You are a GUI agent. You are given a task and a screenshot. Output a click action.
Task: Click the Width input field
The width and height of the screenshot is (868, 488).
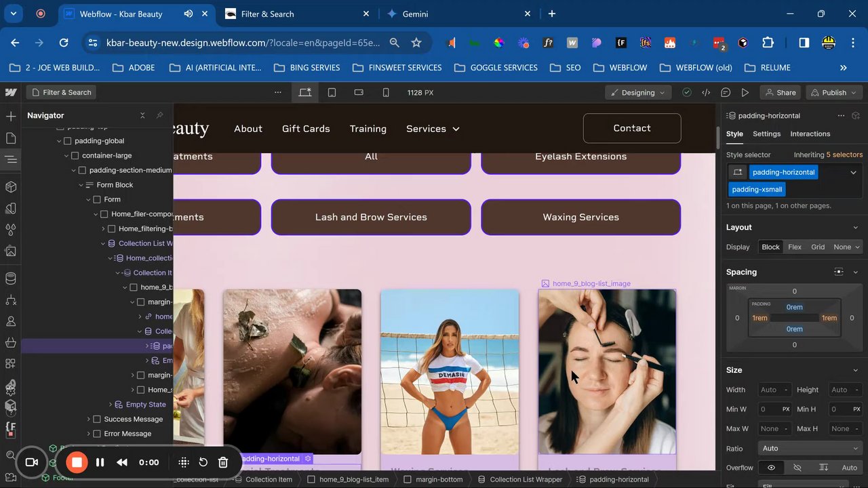(x=770, y=390)
